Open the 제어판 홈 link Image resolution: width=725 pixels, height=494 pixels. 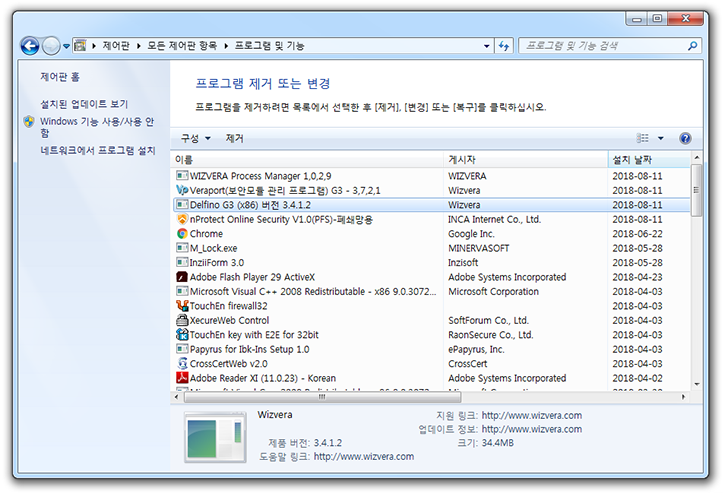pyautogui.click(x=60, y=77)
